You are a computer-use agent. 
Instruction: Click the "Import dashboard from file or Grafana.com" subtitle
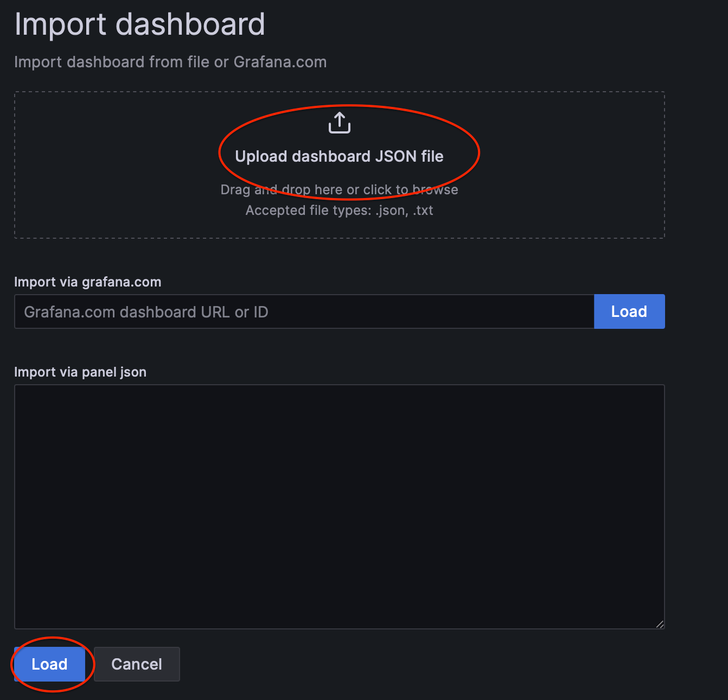(170, 62)
